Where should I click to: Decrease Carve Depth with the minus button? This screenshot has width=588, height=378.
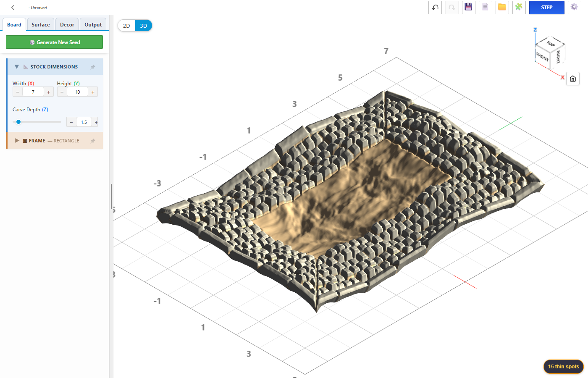coord(71,122)
